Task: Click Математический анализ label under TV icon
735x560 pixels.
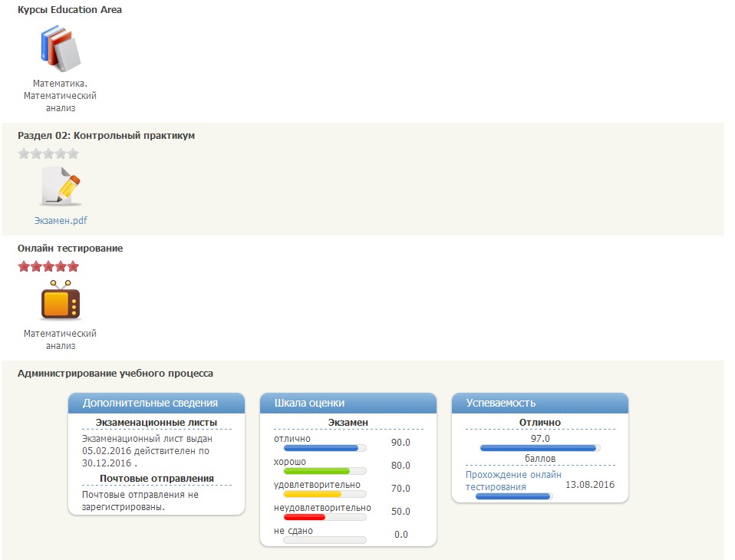Action: (60, 339)
